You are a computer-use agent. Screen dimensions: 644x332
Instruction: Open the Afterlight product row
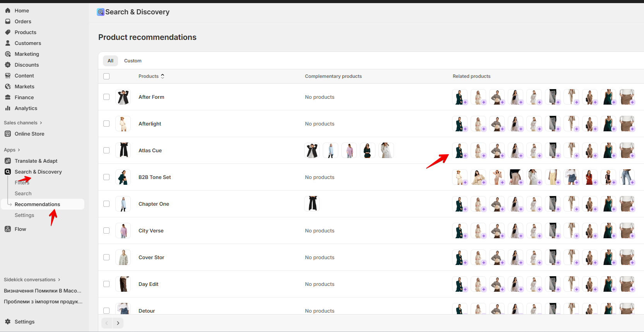[x=150, y=124]
